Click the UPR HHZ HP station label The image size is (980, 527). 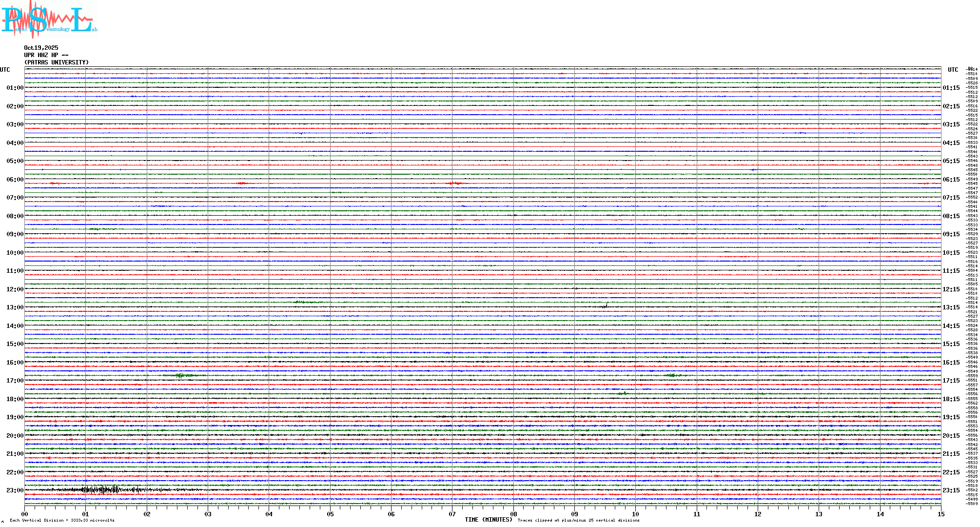pos(46,55)
